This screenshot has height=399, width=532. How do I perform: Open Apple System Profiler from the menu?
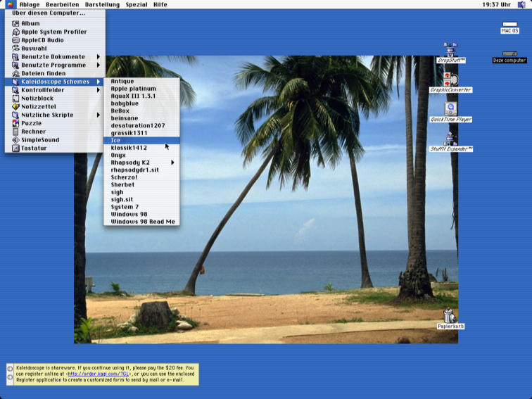[x=53, y=32]
